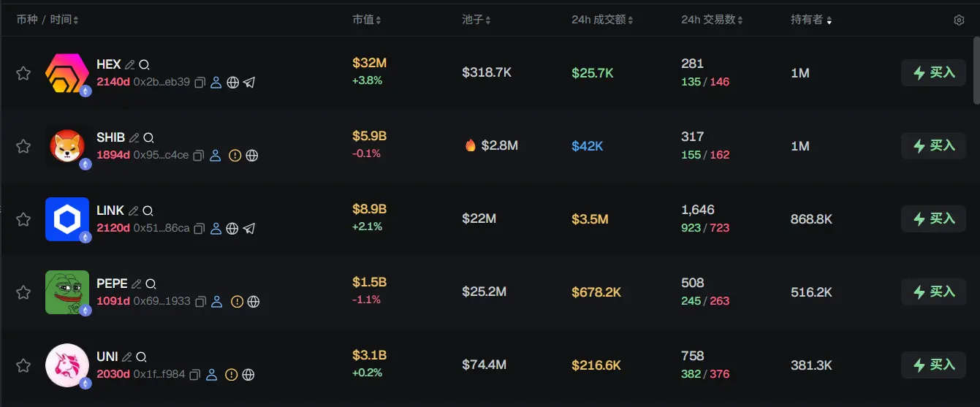Open the Telegram link for HEX

[249, 83]
